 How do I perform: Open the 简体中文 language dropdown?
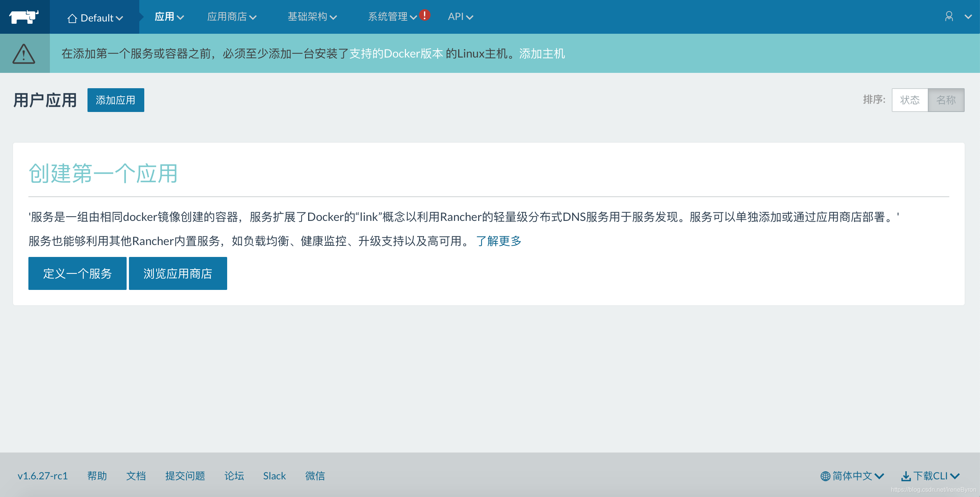click(853, 476)
